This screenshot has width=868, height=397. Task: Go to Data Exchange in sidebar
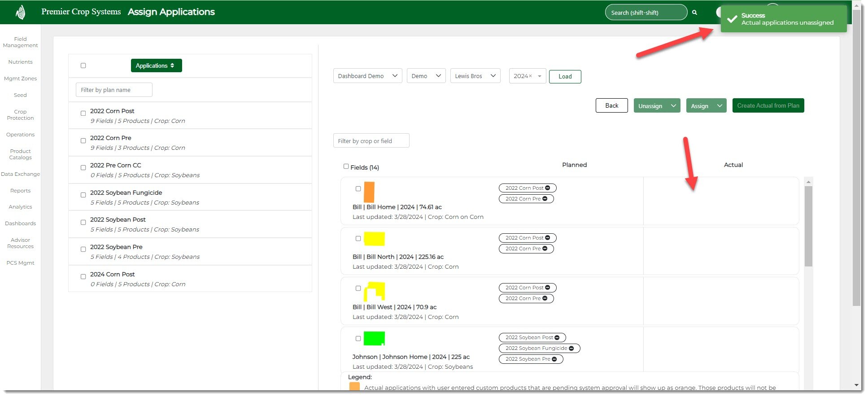coord(20,174)
